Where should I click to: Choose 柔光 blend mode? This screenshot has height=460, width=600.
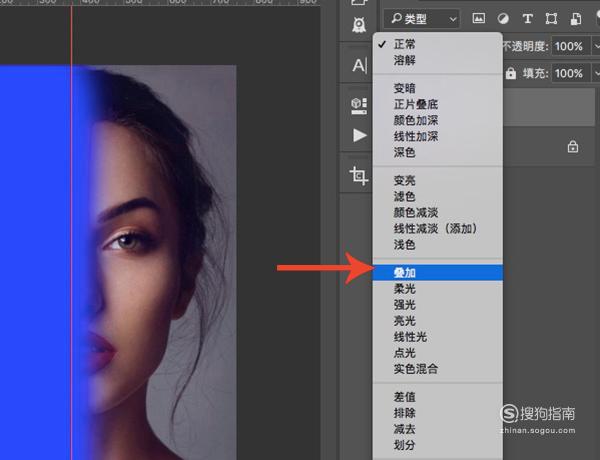coord(437,289)
